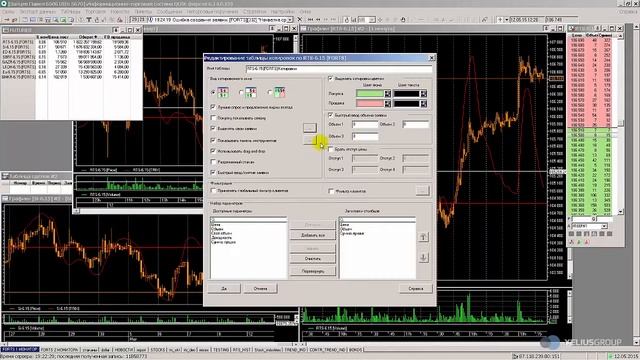
Task: Enable 'Фильтр клиентов' checkbox
Action: (331, 191)
